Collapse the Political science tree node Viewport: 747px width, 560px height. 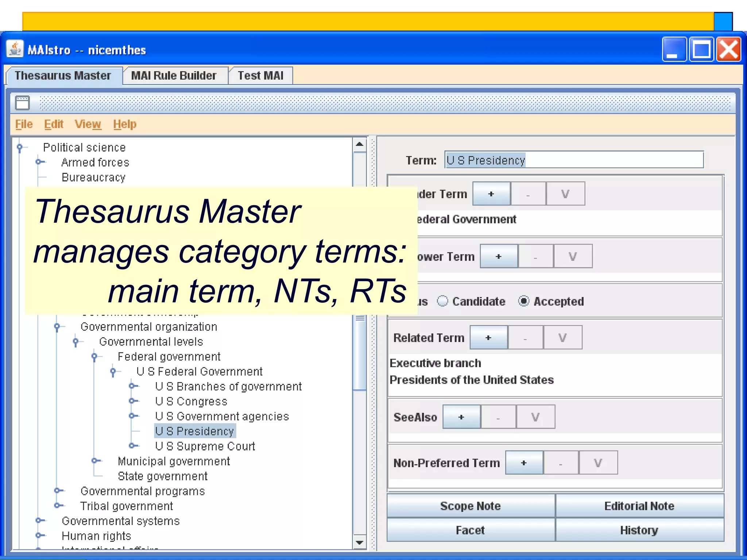click(x=20, y=147)
